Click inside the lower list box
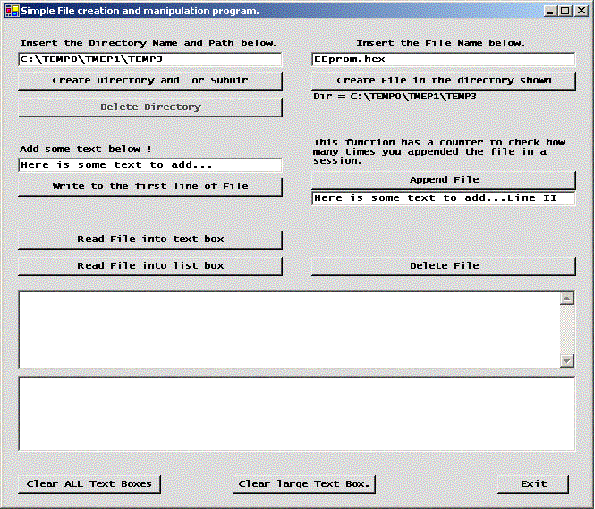 tap(297, 414)
